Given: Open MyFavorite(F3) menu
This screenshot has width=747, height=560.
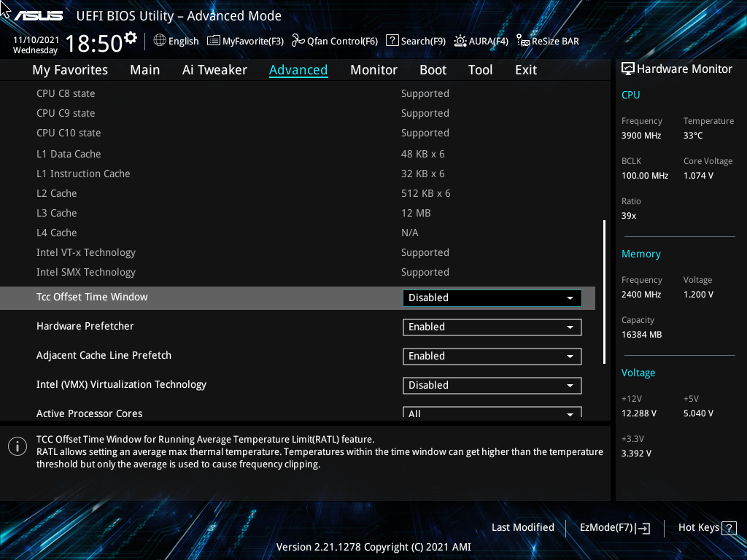Looking at the screenshot, I should [245, 41].
